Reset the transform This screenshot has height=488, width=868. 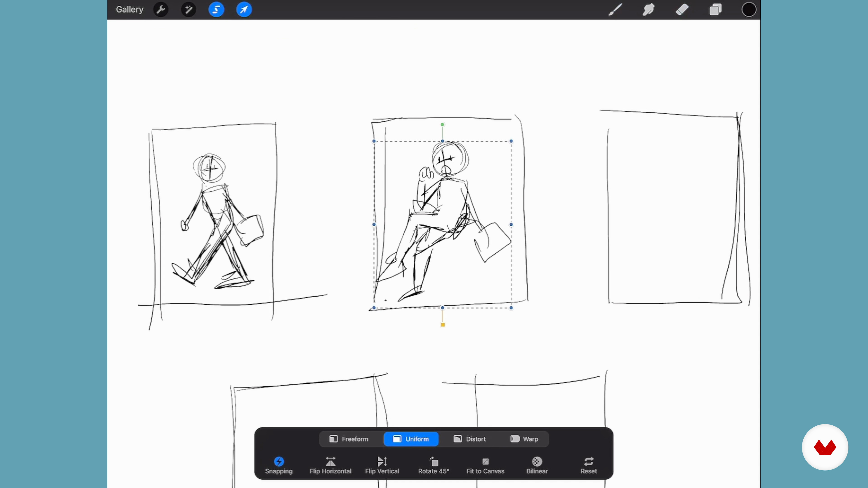coord(589,465)
